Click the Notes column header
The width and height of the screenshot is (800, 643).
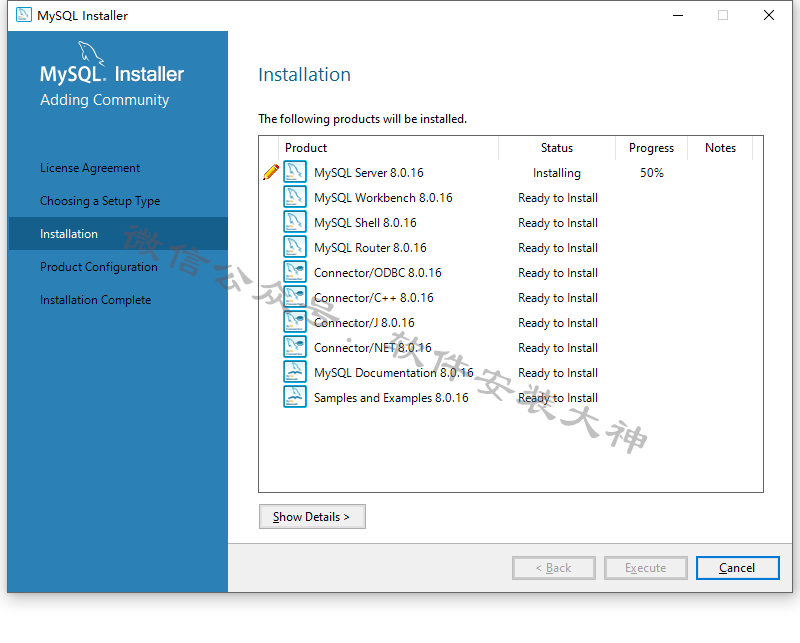coord(720,148)
